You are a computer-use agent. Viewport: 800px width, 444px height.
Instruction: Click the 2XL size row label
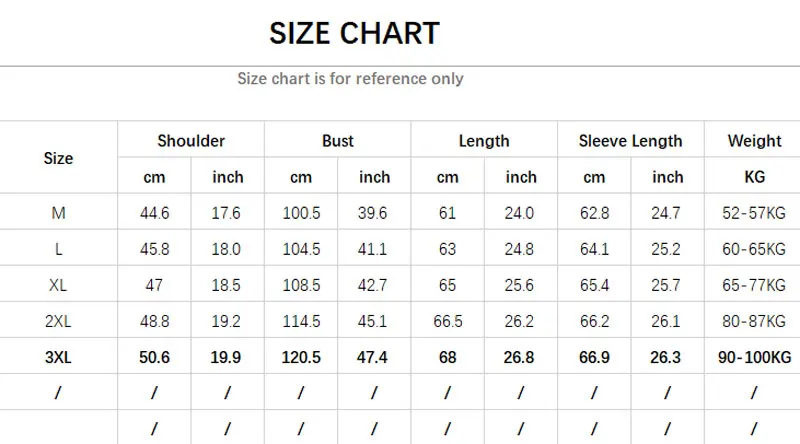pyautogui.click(x=58, y=321)
